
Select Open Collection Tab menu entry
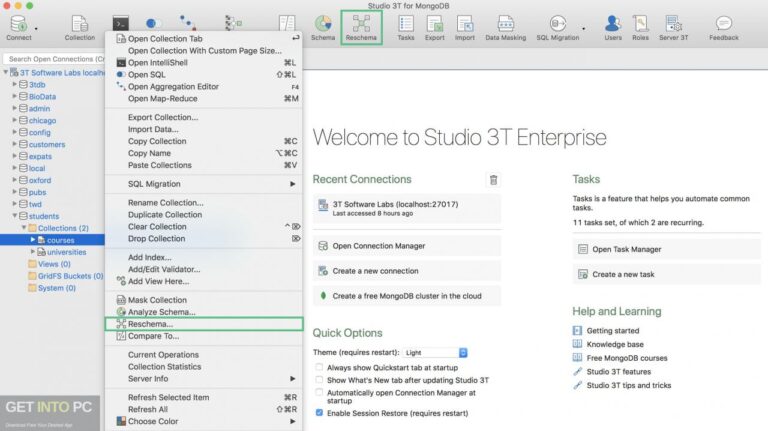(x=204, y=38)
